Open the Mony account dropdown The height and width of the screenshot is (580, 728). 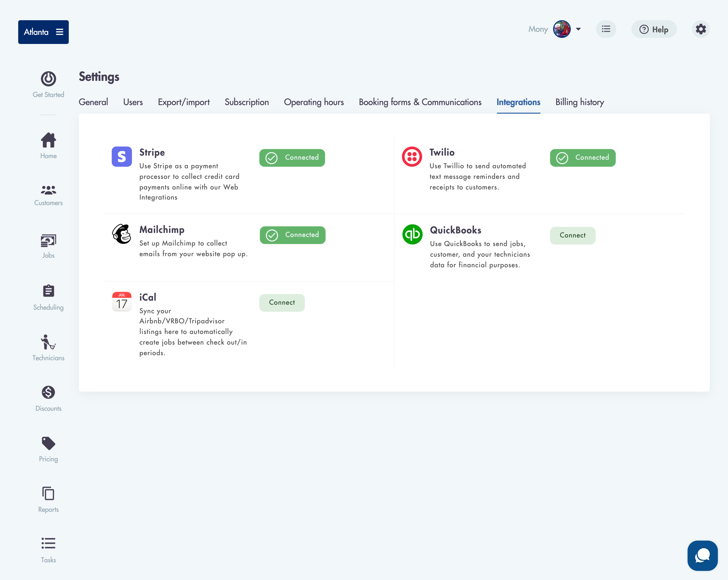[562, 29]
